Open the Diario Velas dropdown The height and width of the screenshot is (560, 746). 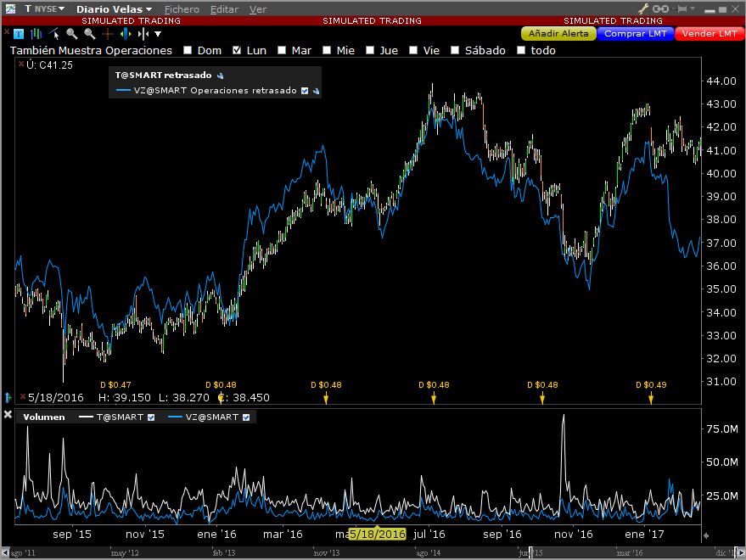point(114,8)
